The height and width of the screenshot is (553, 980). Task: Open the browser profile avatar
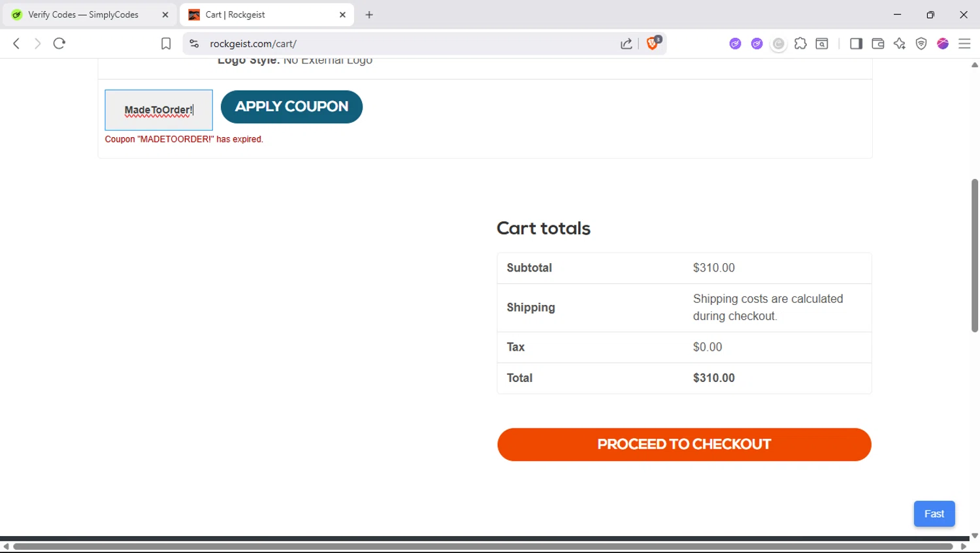click(x=943, y=44)
